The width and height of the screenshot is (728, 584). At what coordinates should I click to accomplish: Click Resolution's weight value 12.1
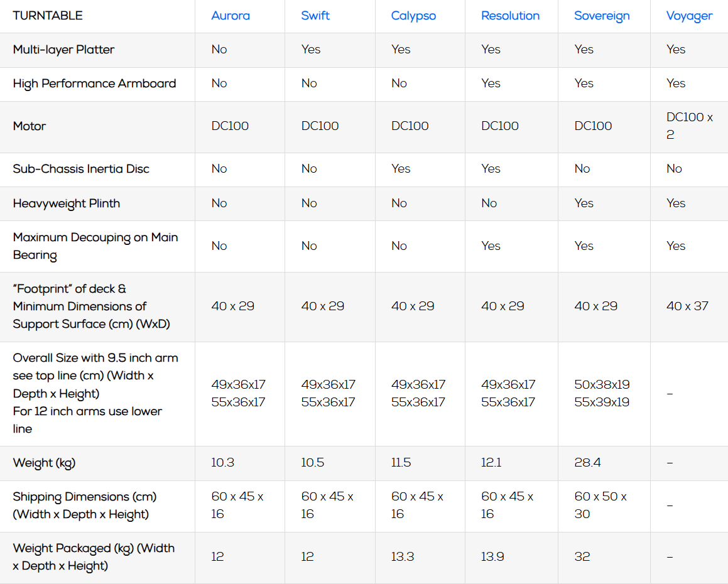[x=491, y=463]
